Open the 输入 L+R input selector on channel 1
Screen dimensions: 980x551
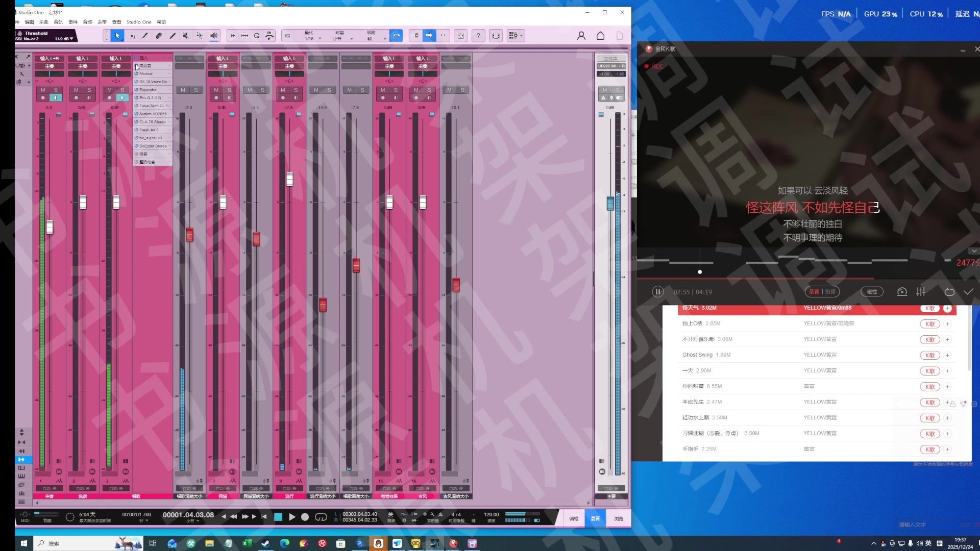click(x=50, y=58)
